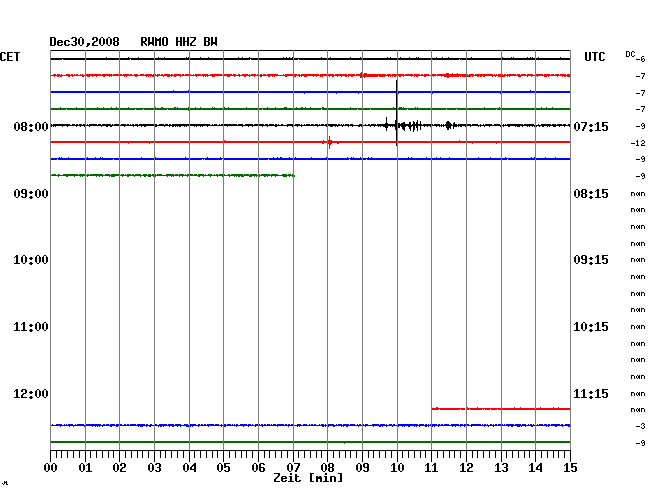The image size is (650, 494).
Task: Click the 10:15 UTC time label
Action: point(591,327)
